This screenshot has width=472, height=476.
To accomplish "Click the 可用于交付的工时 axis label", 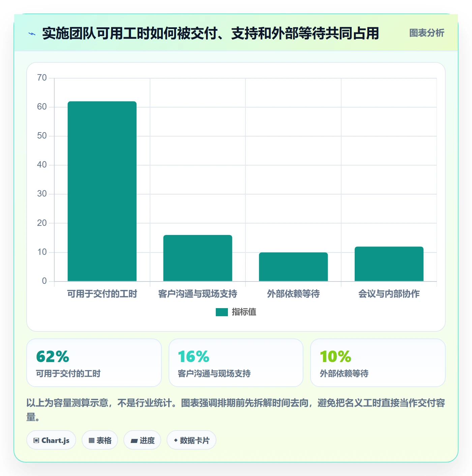I will [102, 294].
